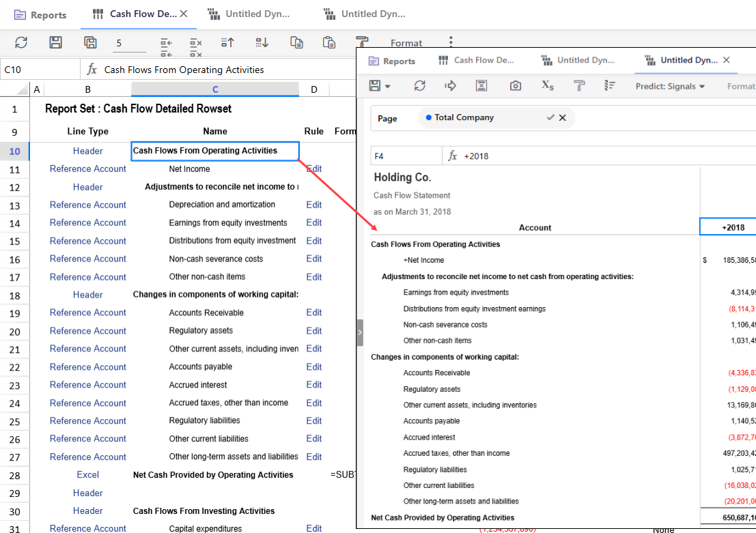Account column header in front report

[x=535, y=227]
